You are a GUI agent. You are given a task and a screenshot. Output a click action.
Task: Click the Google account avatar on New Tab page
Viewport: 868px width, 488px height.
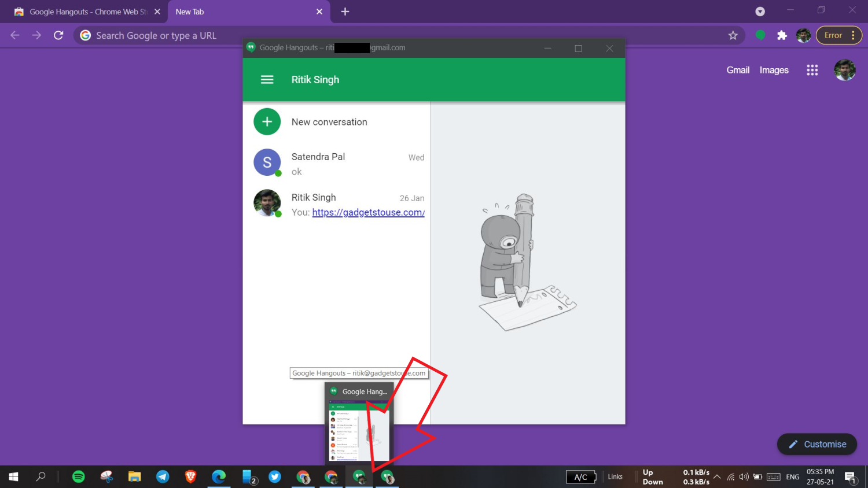click(x=845, y=70)
